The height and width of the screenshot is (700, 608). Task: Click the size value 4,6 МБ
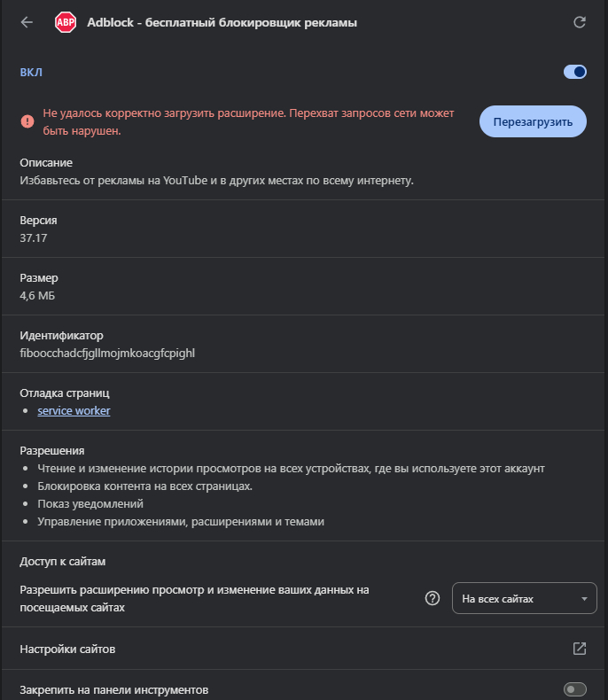click(37, 295)
